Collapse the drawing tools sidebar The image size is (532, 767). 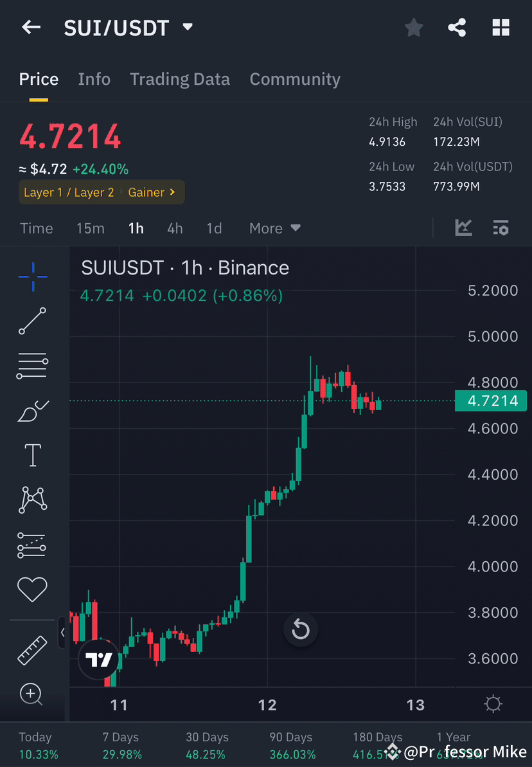(x=62, y=633)
